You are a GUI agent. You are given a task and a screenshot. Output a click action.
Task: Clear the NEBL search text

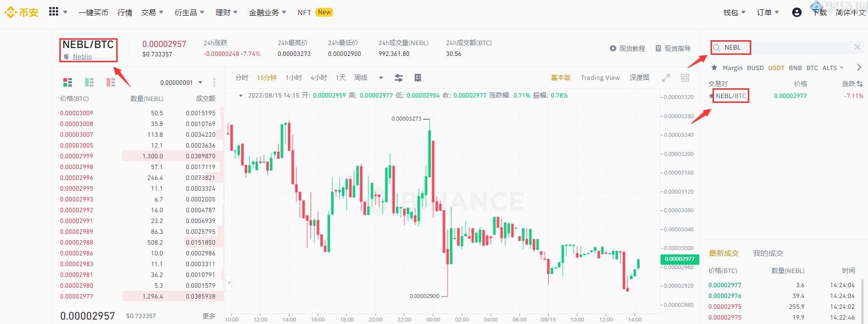point(857,47)
